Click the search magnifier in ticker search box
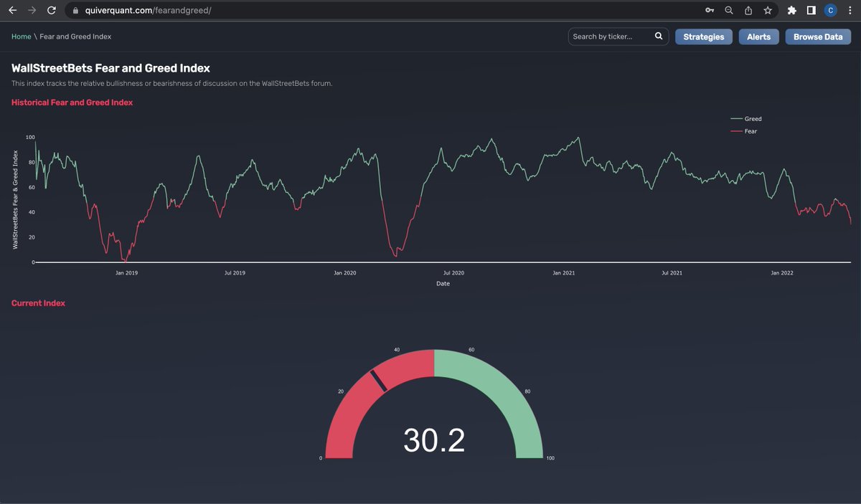 [659, 36]
